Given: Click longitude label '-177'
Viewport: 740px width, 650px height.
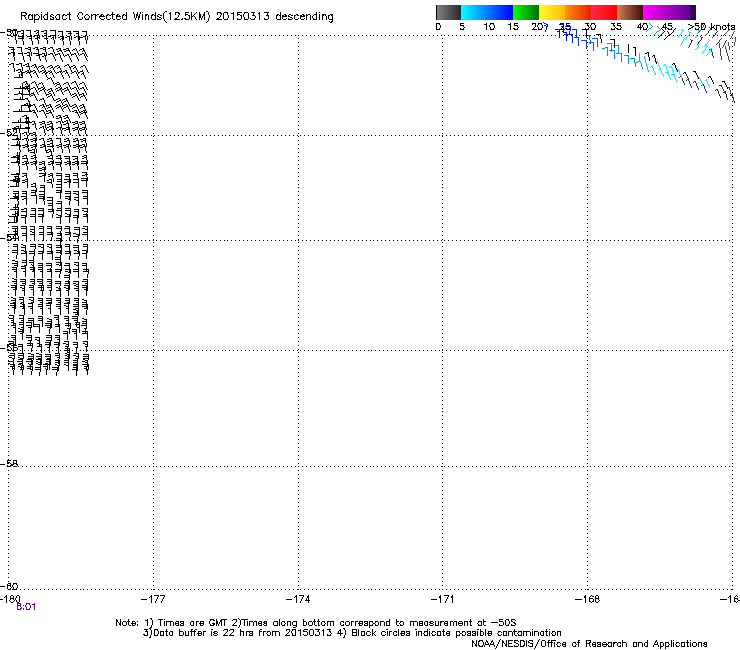Looking at the screenshot, I should click(153, 599).
